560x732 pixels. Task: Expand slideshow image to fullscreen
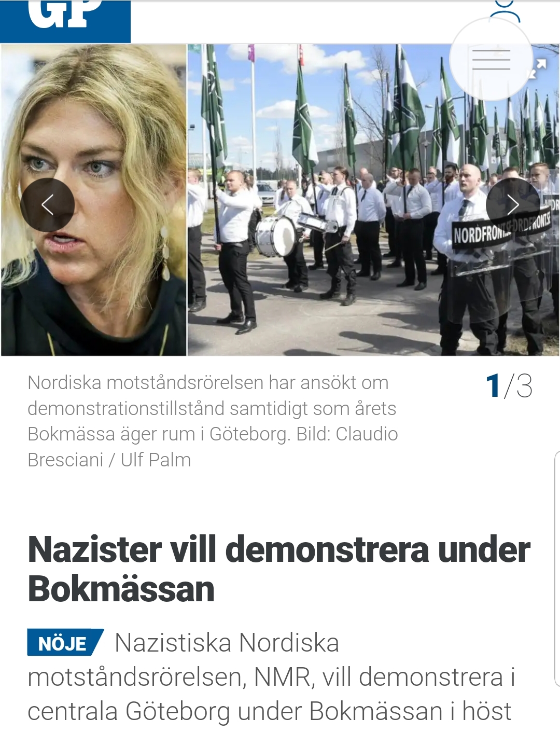(x=539, y=68)
